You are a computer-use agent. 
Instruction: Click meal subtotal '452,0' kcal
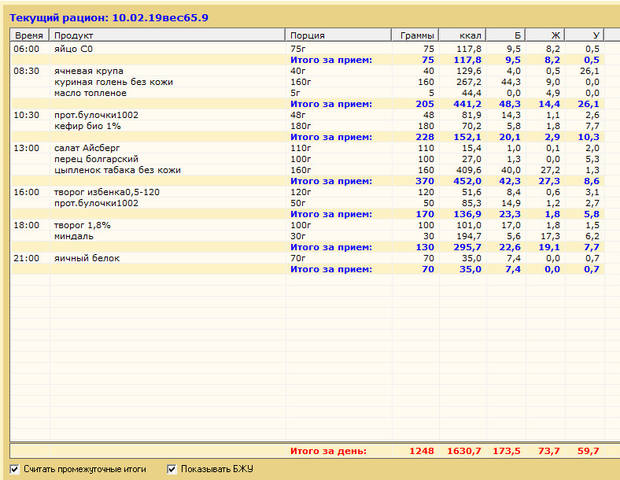coord(467,181)
